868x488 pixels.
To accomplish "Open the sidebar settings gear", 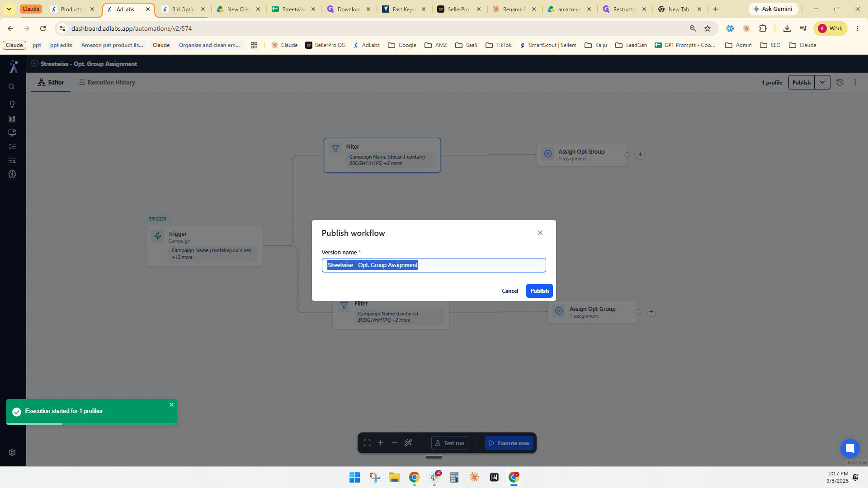I will pos(12,452).
